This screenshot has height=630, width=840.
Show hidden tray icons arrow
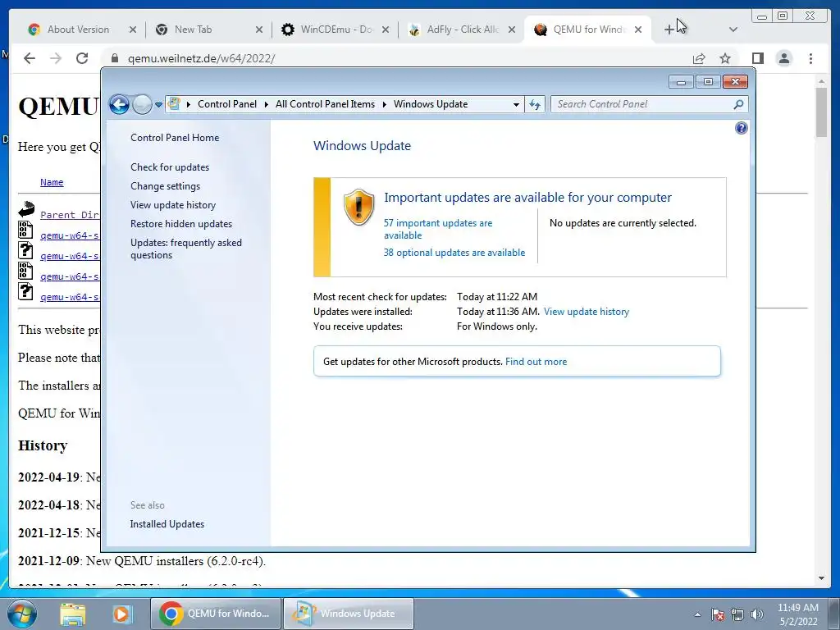(697, 614)
